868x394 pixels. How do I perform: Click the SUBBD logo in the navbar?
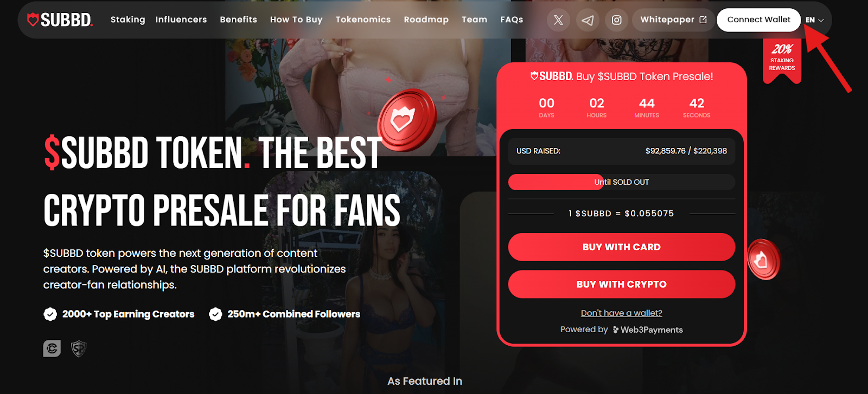[x=60, y=20]
